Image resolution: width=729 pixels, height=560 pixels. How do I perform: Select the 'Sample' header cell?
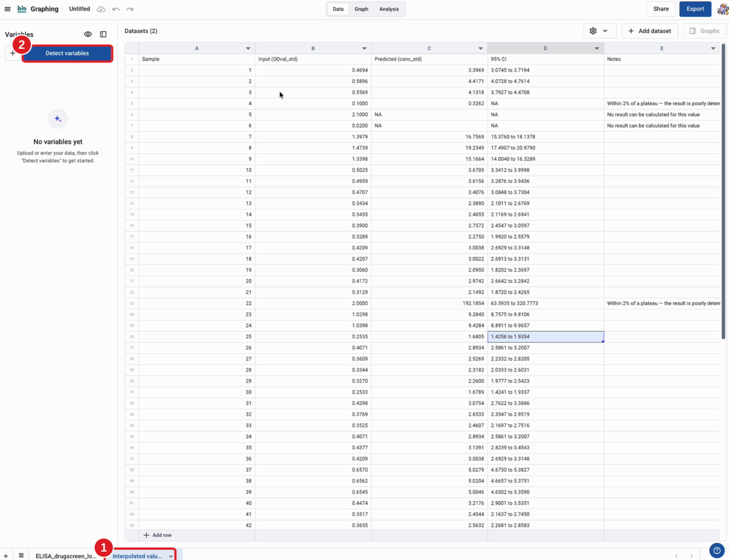tap(197, 59)
